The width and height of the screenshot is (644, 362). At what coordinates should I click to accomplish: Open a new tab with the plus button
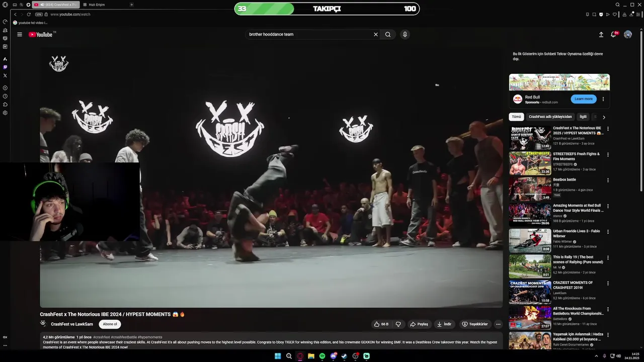(132, 5)
